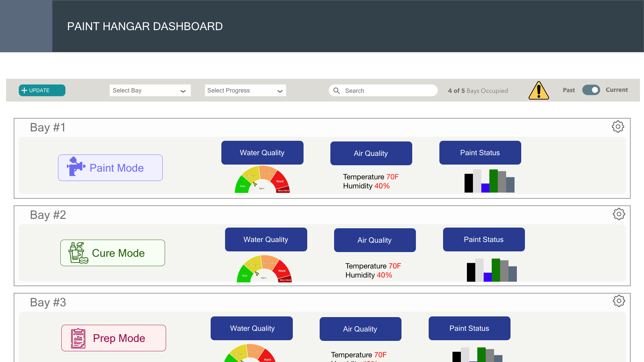The width and height of the screenshot is (644, 362).
Task: Click the yellow warning alert icon
Action: pyautogui.click(x=539, y=90)
